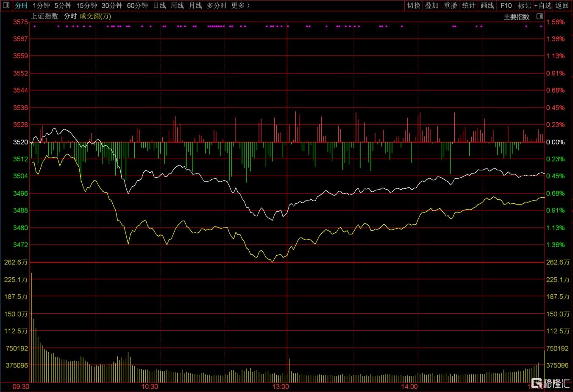Click the 返回 back button
573x392 pixels.
[x=562, y=6]
